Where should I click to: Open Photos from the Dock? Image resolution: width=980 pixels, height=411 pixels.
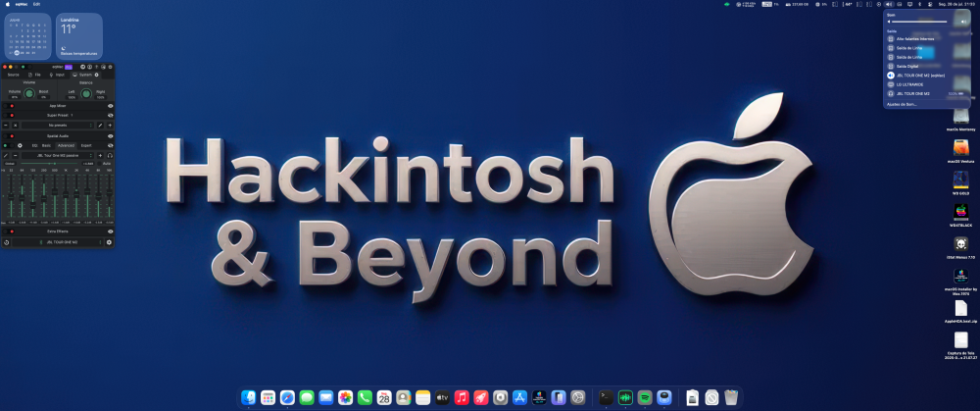[x=346, y=397]
